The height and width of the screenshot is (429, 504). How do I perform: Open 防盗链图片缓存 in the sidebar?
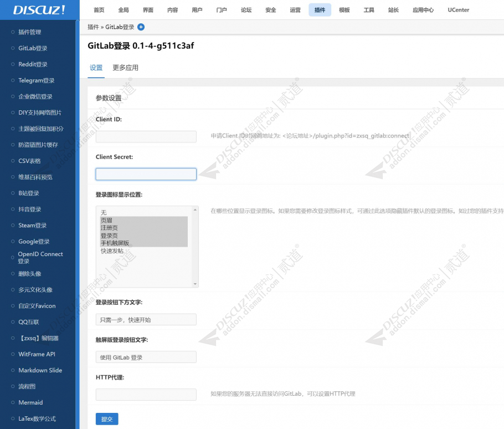coord(38,145)
